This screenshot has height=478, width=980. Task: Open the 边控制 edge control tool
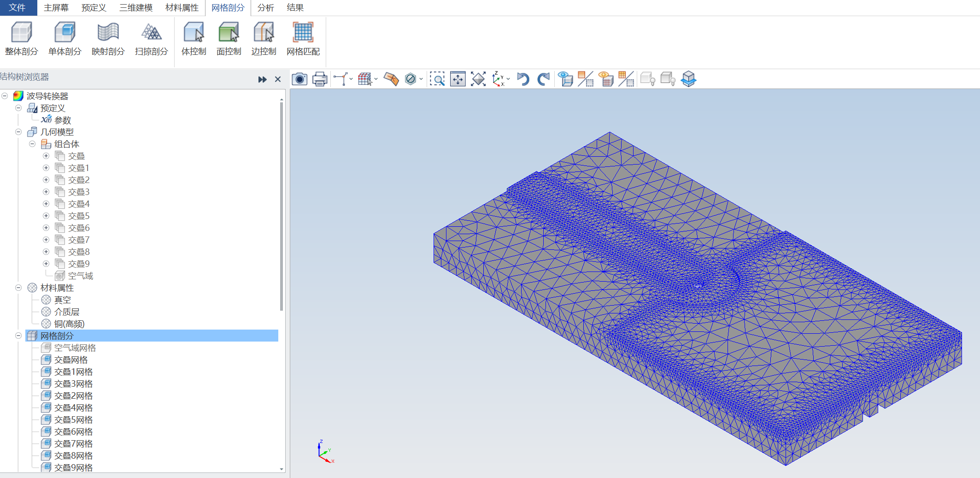[x=264, y=39]
